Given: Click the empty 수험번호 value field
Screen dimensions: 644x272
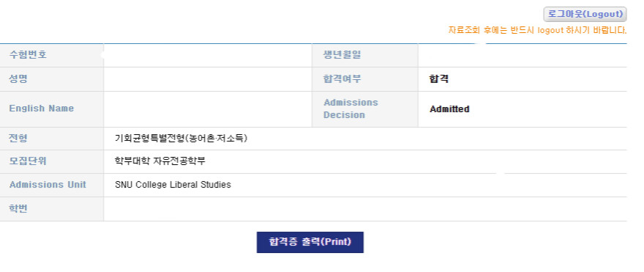Looking at the screenshot, I should click(208, 55).
